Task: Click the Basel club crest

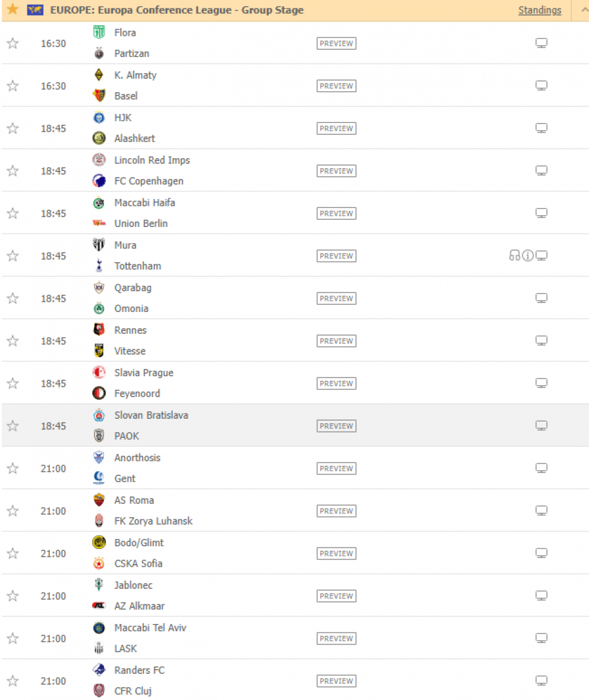Action: tap(99, 96)
